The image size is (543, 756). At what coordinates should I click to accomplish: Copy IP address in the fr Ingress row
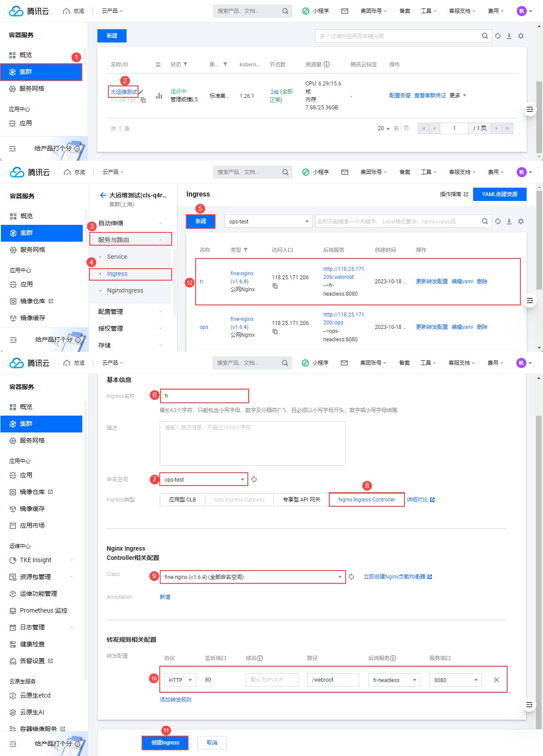(275, 286)
